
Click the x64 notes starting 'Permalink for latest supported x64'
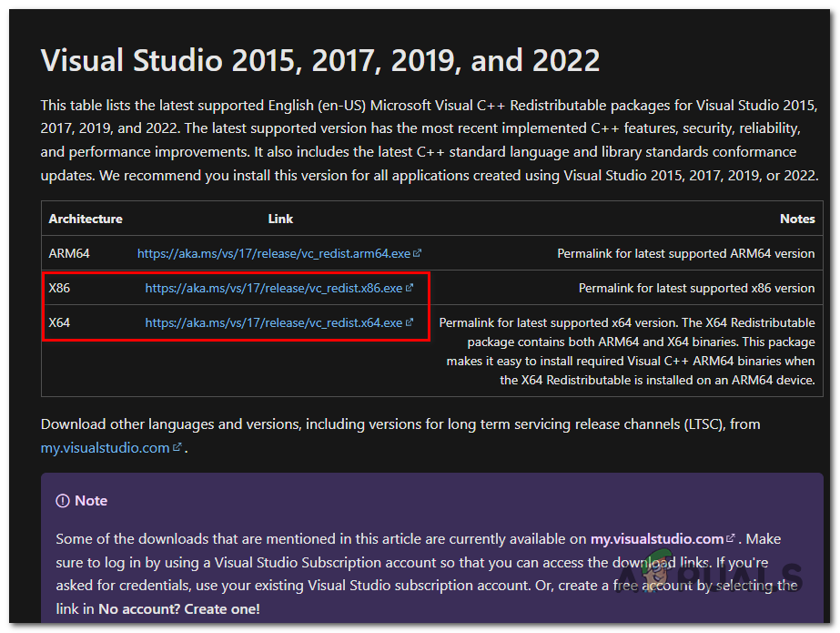[627, 352]
